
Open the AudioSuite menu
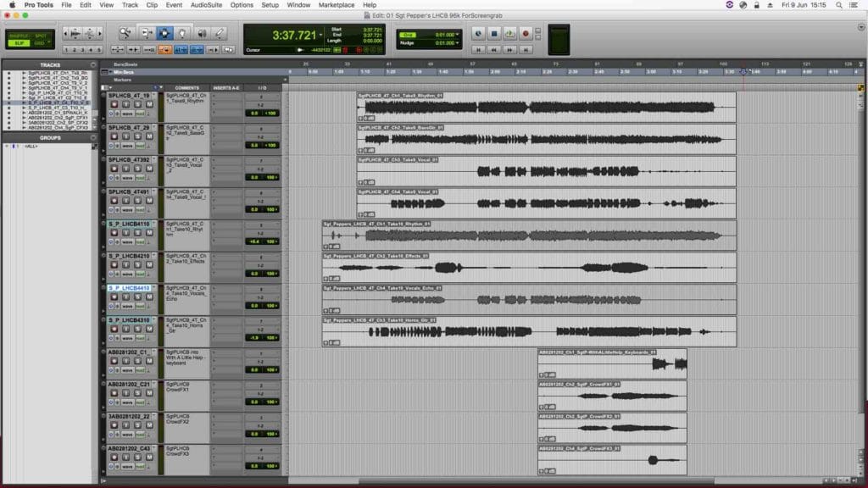click(207, 5)
